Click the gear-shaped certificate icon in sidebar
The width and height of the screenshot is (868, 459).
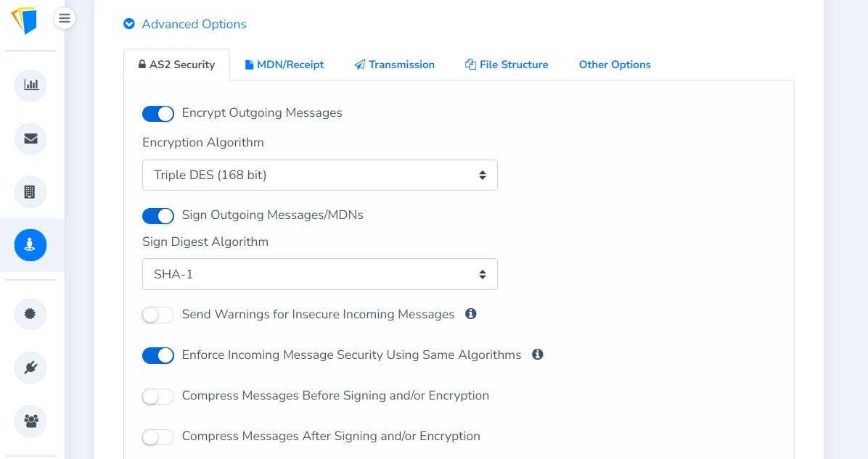click(x=30, y=314)
